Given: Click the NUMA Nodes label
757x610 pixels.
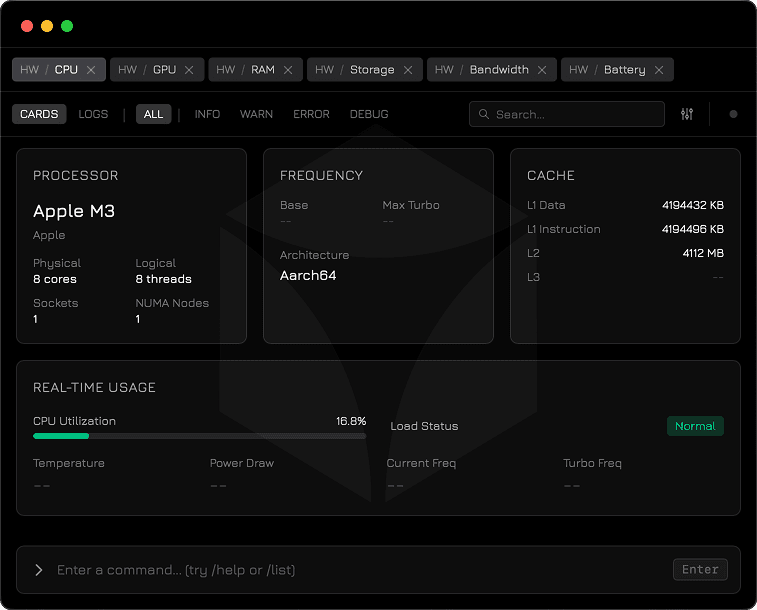Looking at the screenshot, I should (172, 303).
